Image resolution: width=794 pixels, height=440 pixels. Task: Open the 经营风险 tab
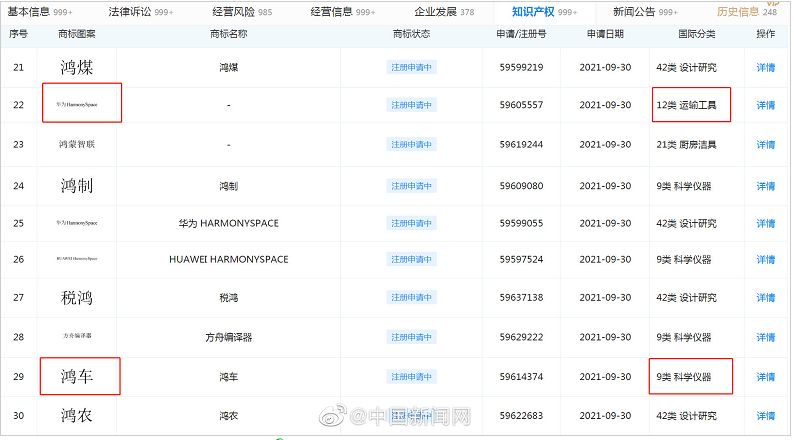(x=242, y=12)
